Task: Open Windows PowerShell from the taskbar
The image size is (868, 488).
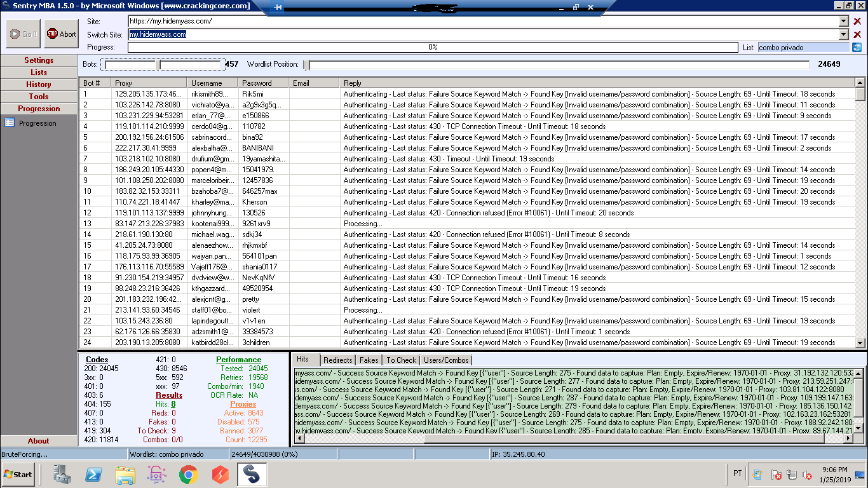Action: (x=95, y=475)
